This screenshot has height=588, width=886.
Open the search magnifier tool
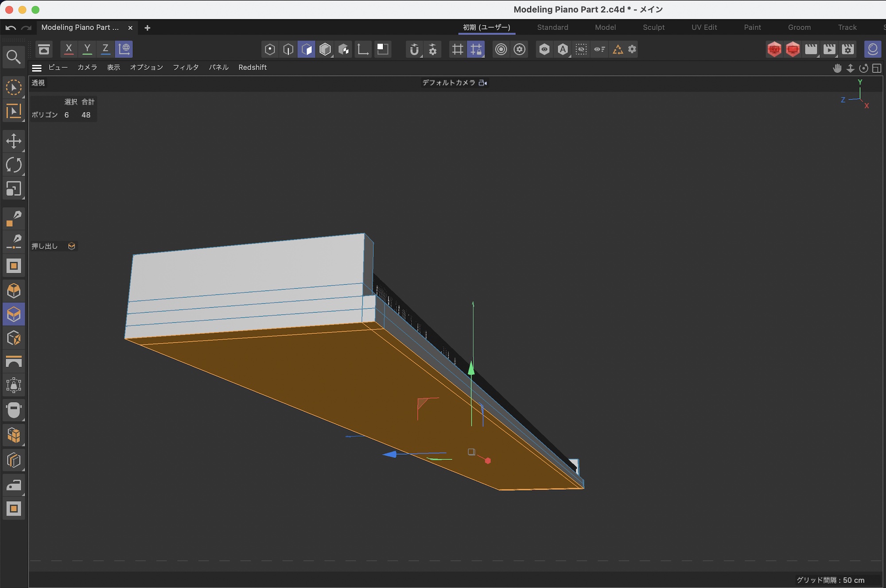13,57
